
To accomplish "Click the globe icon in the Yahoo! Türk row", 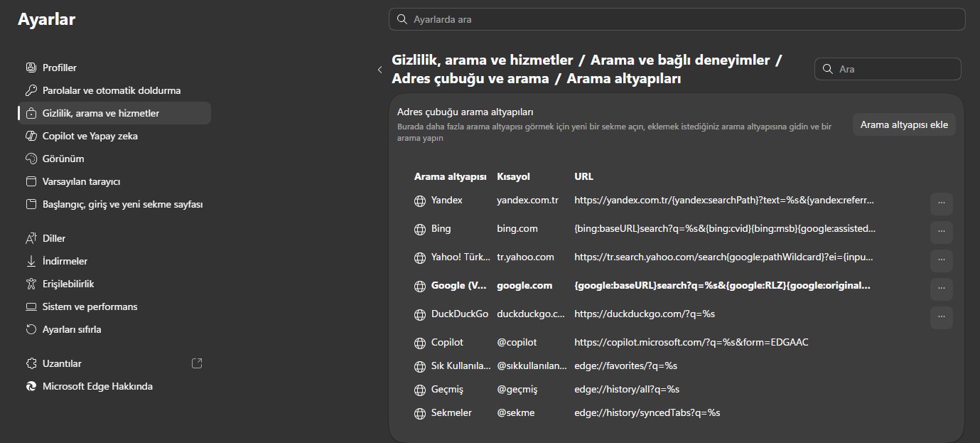I will pyautogui.click(x=419, y=258).
